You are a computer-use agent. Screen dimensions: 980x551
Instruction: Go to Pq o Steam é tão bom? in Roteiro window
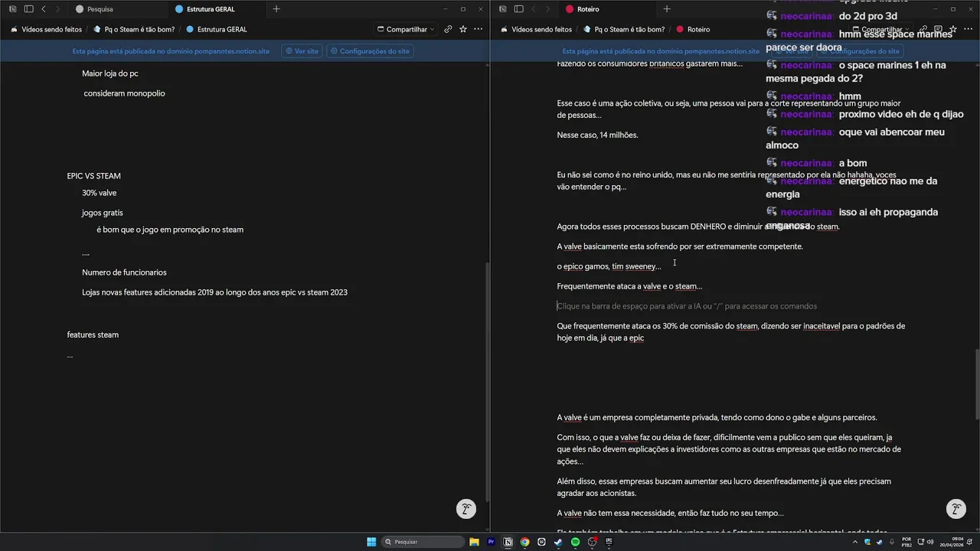[x=624, y=29]
